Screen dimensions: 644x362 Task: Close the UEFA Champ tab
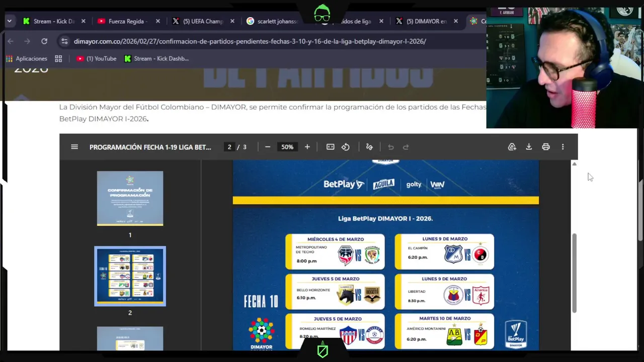point(232,21)
